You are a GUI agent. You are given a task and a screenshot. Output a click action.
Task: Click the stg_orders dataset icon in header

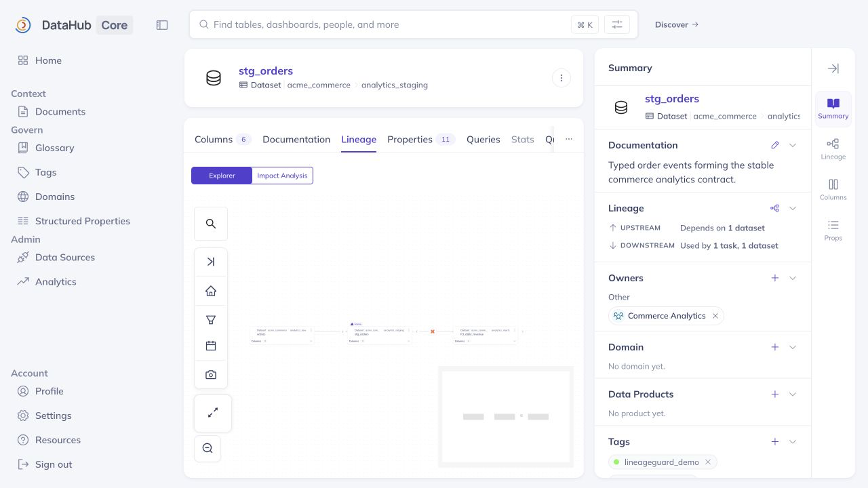(x=214, y=78)
